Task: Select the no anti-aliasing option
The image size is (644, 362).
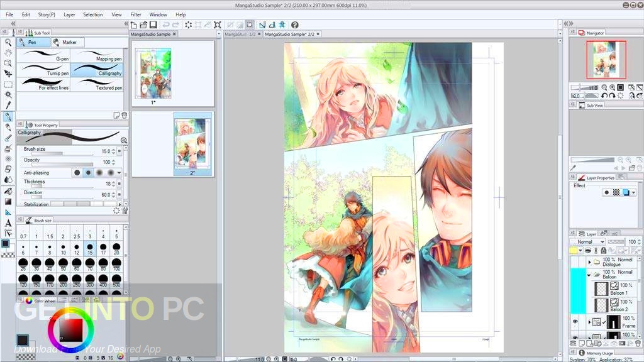Action: tap(77, 173)
